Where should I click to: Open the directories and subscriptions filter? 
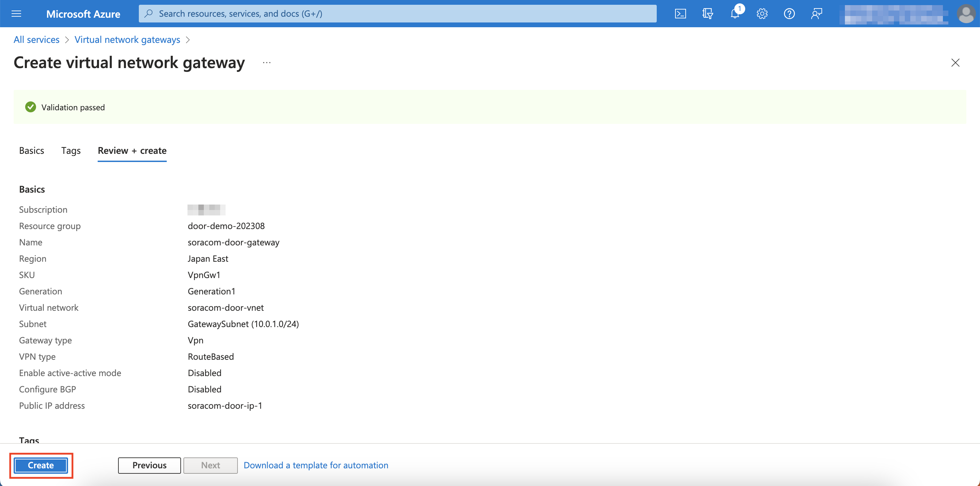pos(708,13)
